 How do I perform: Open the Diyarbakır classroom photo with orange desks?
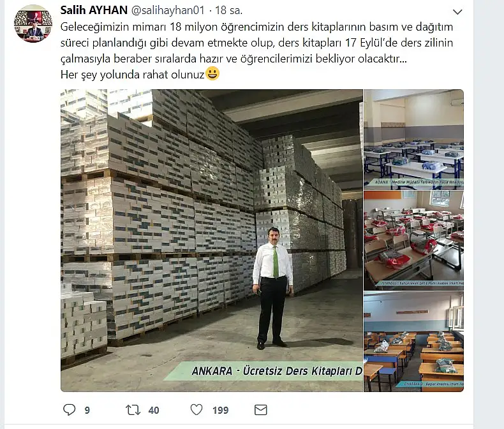pos(413,342)
